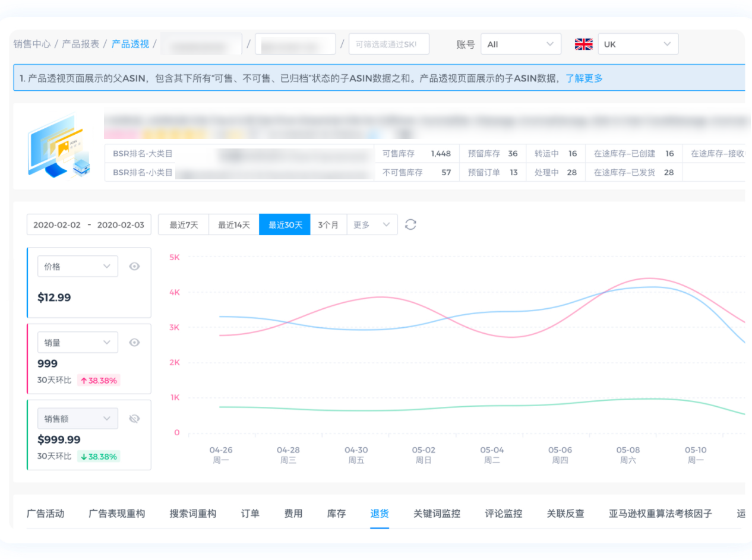Open the 销售额 metric dropdown
The image size is (752, 560).
78,419
